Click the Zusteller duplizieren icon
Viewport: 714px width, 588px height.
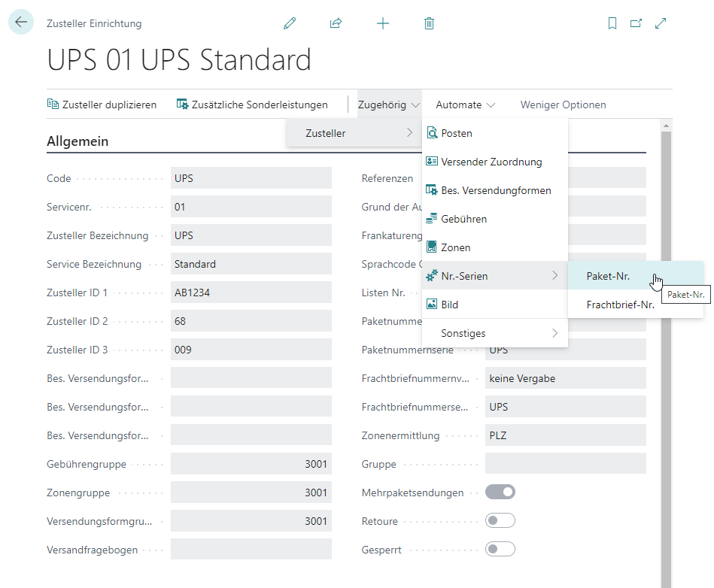53,105
